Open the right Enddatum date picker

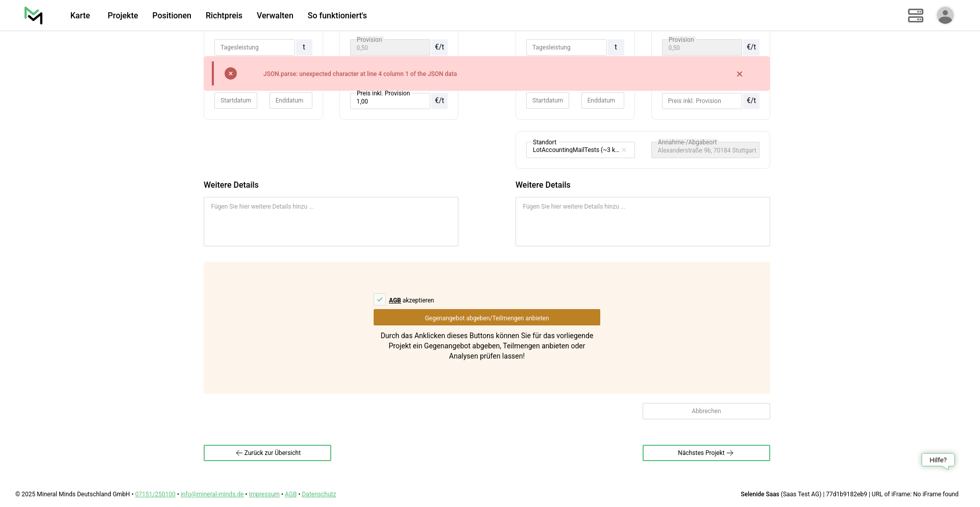pos(602,100)
